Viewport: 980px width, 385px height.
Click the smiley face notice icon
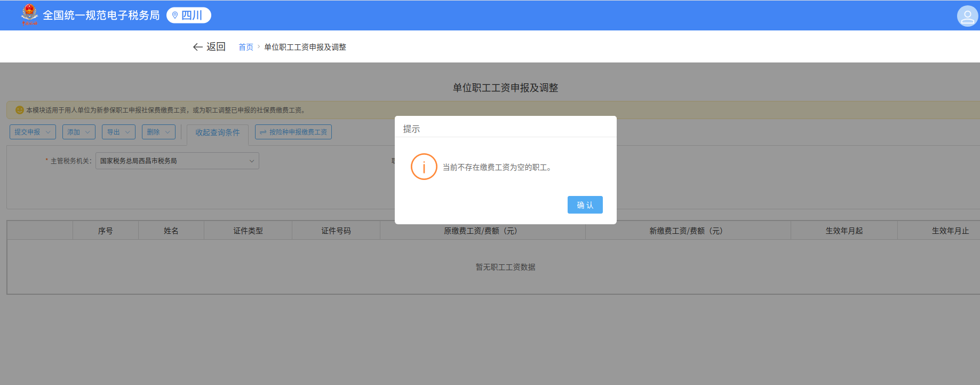(x=20, y=110)
